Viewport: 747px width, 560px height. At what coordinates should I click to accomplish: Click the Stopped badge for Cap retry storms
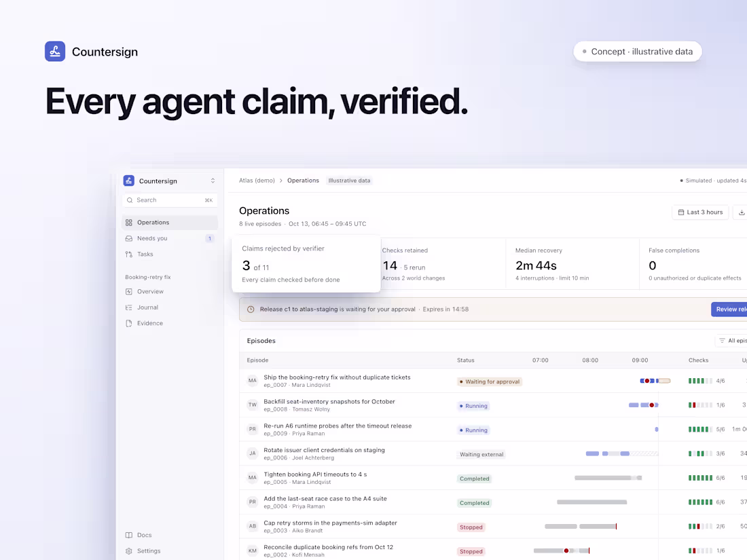click(471, 527)
